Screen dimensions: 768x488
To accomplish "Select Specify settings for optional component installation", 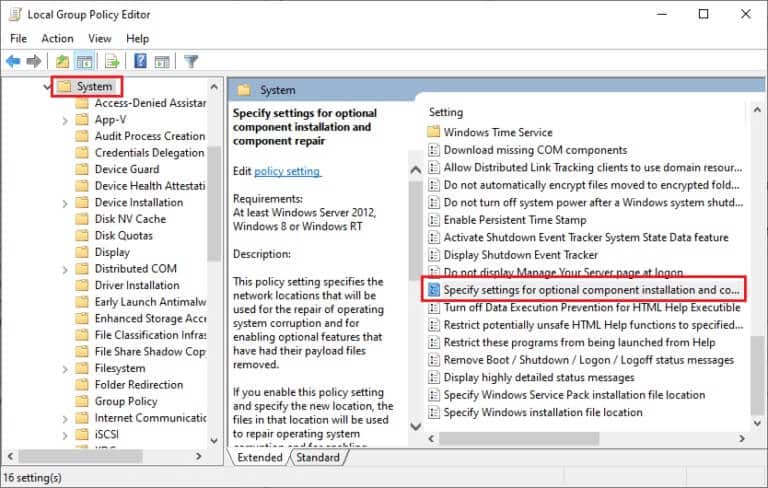I will [x=584, y=290].
